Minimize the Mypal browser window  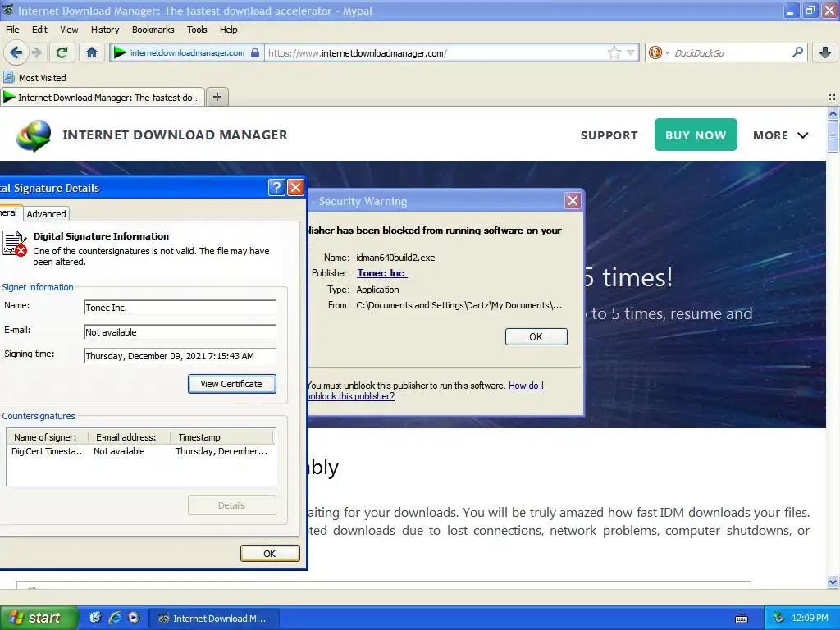[791, 10]
